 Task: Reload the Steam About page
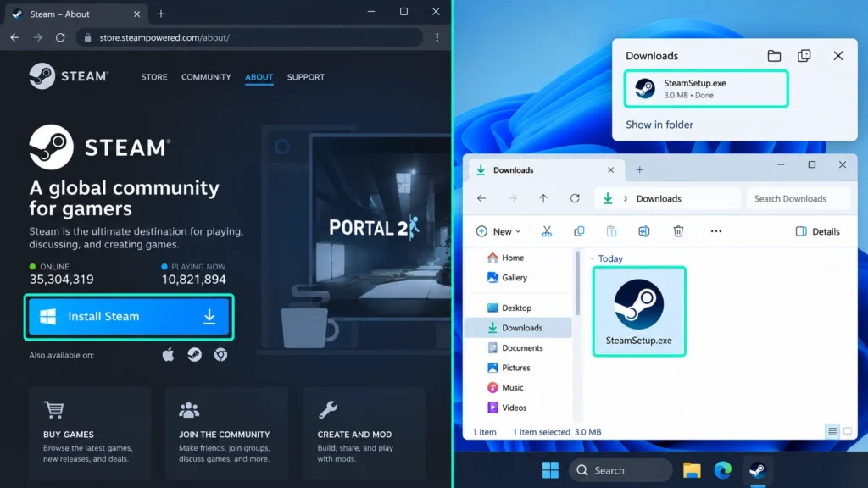tap(60, 37)
